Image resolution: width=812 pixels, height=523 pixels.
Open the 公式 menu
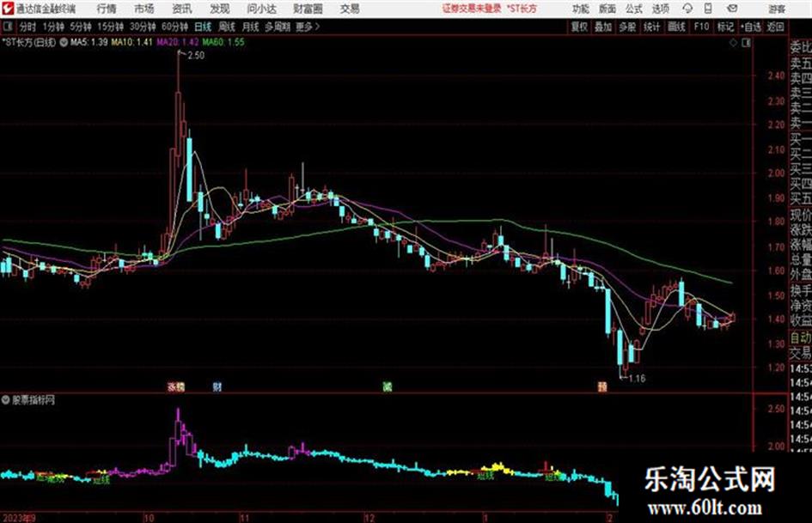[x=634, y=9]
